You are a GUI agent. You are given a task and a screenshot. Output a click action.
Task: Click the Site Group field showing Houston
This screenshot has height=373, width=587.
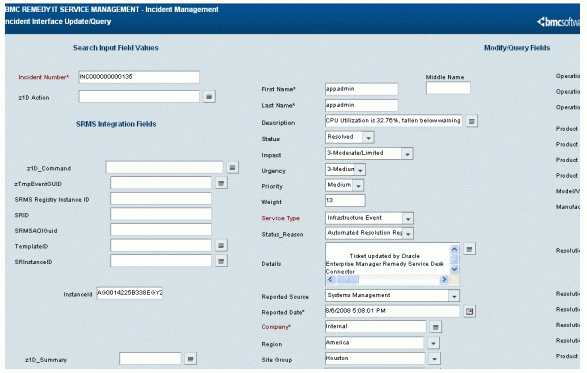375,359
